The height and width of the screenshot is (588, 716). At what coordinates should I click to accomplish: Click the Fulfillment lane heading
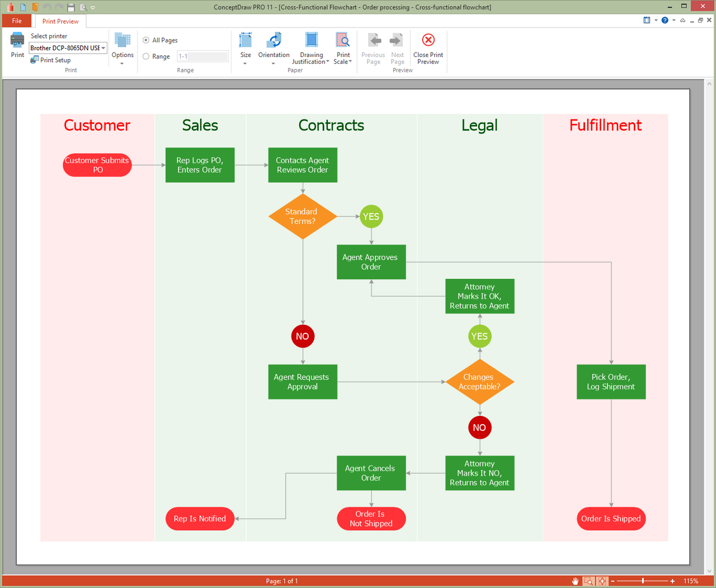[x=605, y=125]
